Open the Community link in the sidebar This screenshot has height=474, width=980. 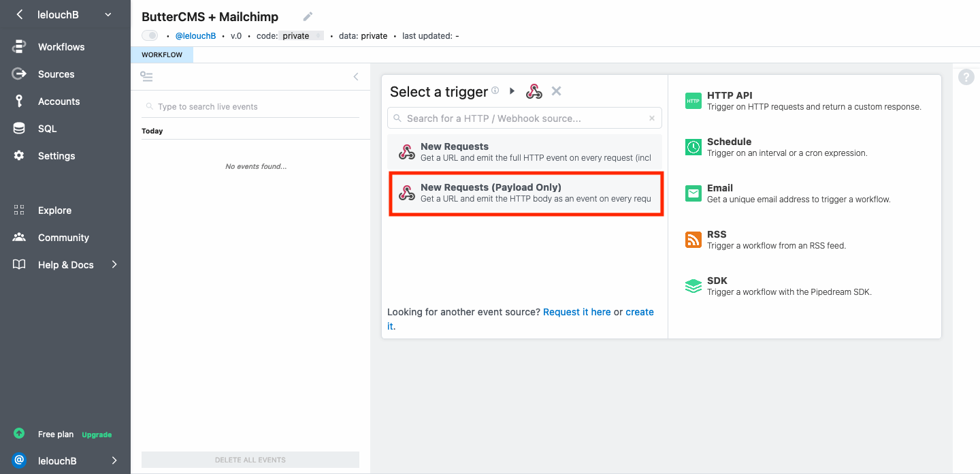point(63,238)
